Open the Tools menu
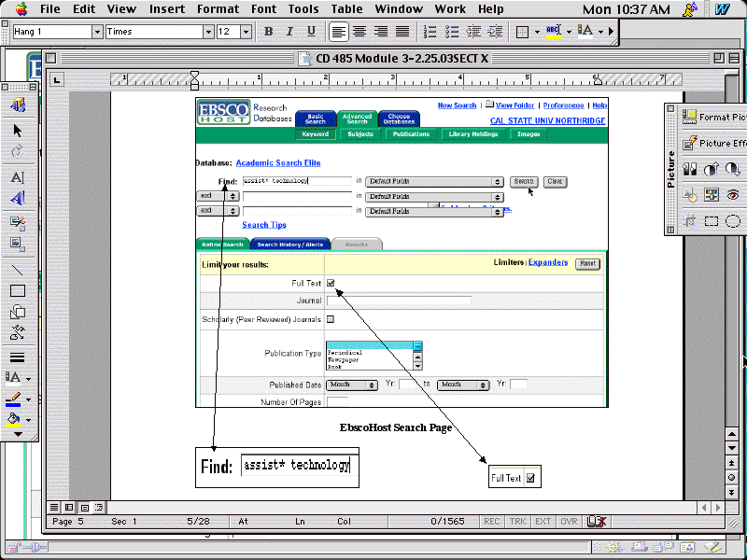The width and height of the screenshot is (747, 560). click(x=303, y=9)
